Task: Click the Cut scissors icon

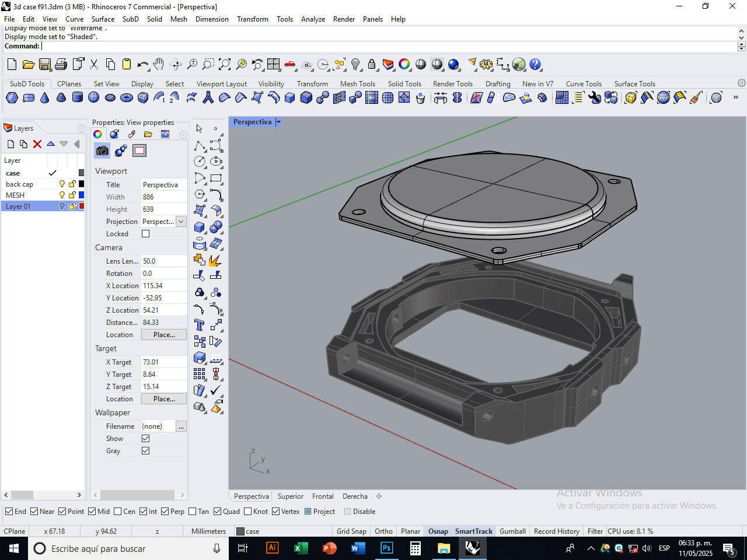Action: [94, 64]
